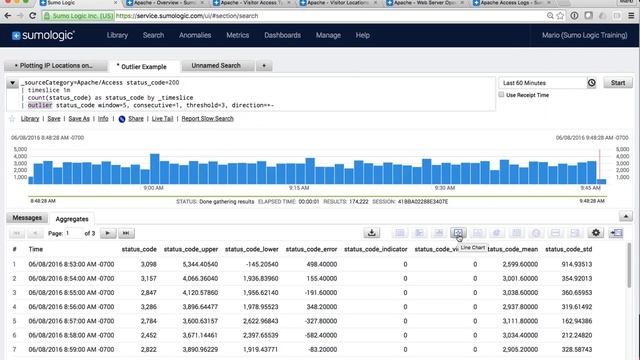640x360 pixels.
Task: Switch results to Table view icon
Action: [400, 233]
